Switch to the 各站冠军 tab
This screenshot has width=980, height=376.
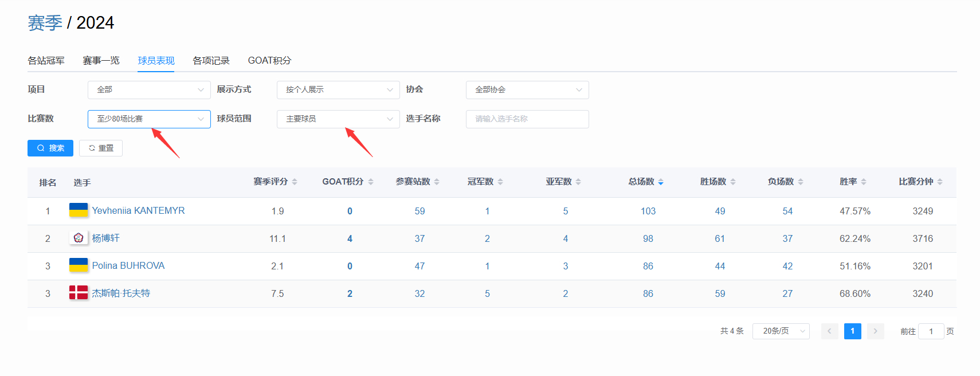(46, 61)
